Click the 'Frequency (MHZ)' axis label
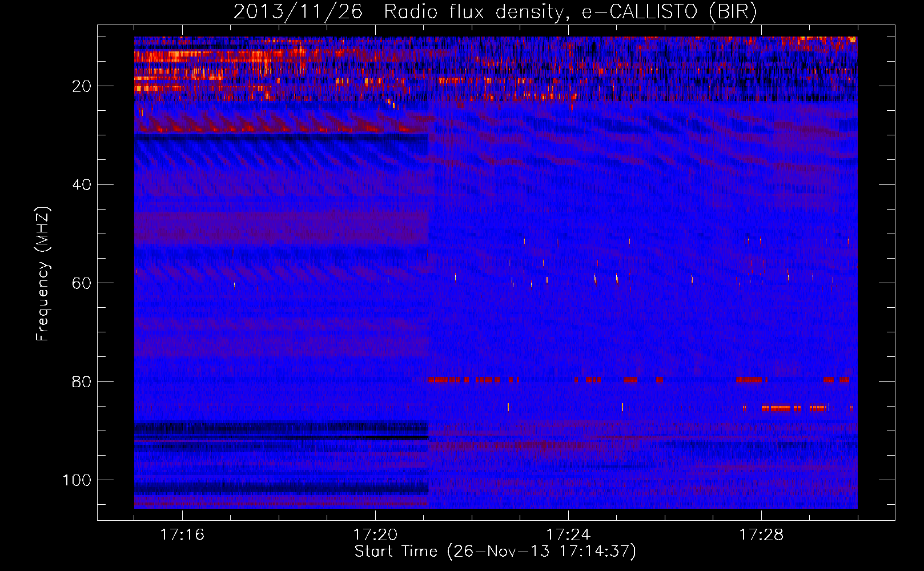This screenshot has height=571, width=924. click(x=43, y=274)
